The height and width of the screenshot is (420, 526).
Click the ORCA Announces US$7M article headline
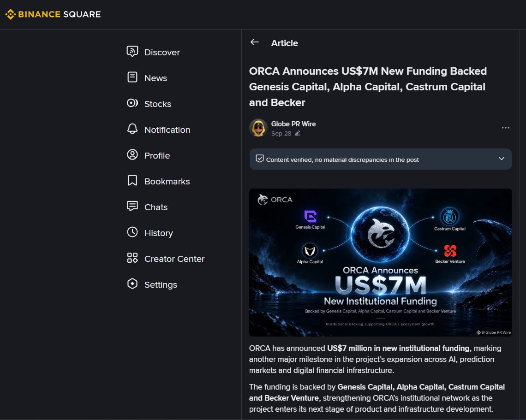coord(368,87)
